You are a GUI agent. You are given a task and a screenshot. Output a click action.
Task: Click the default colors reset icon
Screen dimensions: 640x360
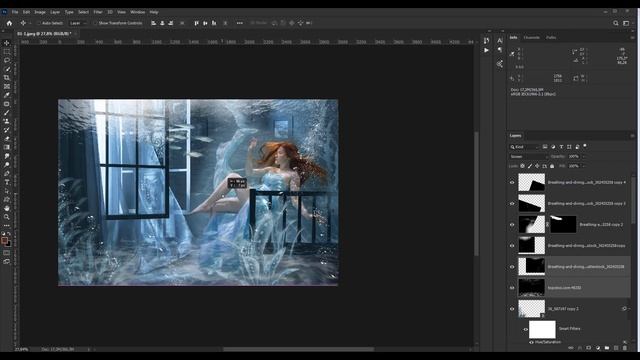(x=3, y=234)
